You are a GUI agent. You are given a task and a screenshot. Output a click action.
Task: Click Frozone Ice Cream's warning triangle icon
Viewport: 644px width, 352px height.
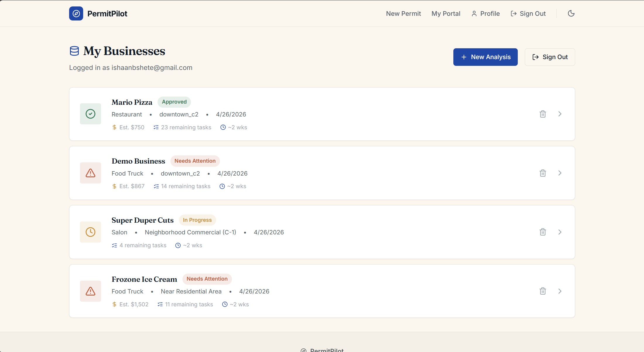tap(90, 291)
